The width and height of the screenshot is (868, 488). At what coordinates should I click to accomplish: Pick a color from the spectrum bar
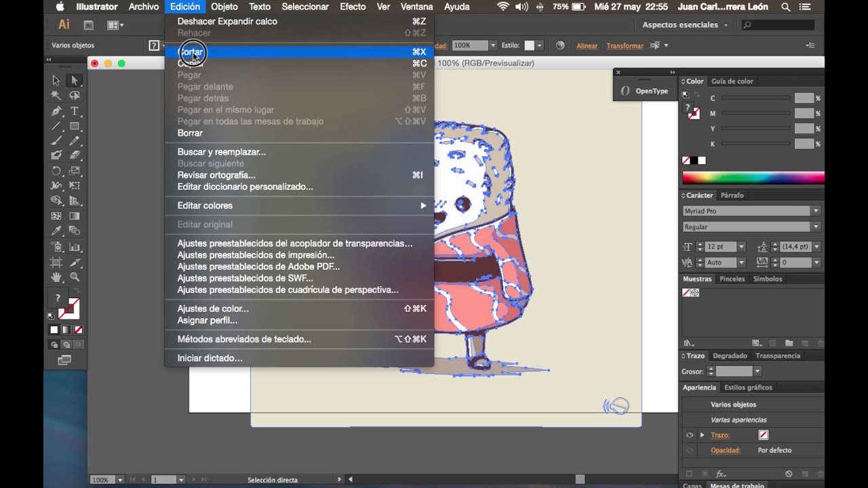click(753, 178)
